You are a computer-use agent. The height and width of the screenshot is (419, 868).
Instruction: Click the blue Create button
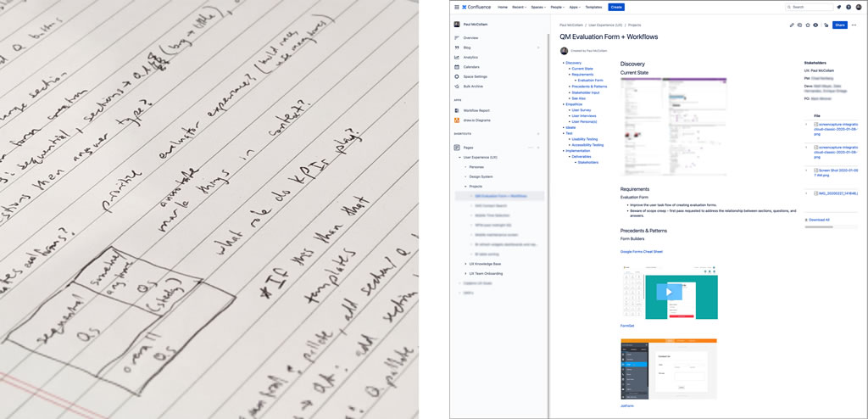(x=616, y=7)
